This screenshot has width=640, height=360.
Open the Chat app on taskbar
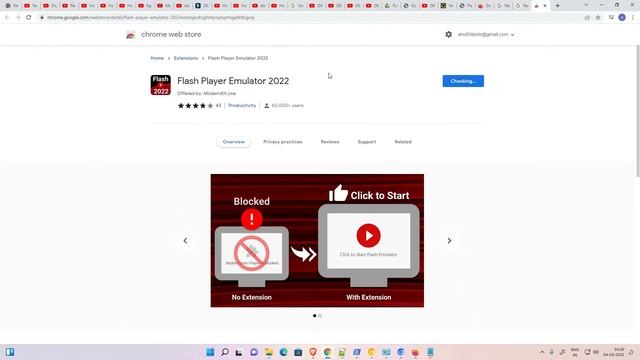(x=254, y=352)
